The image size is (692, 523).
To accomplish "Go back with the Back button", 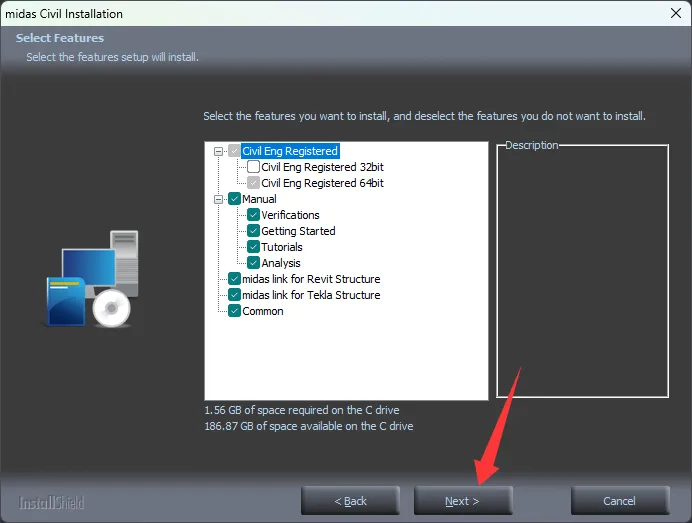I will coord(350,501).
